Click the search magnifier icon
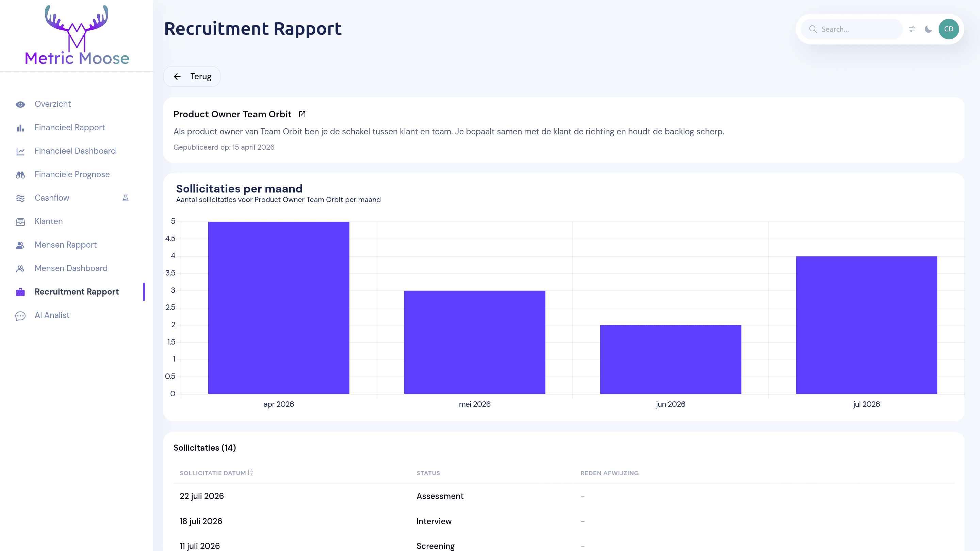Viewport: 980px width, 551px height. pyautogui.click(x=813, y=29)
